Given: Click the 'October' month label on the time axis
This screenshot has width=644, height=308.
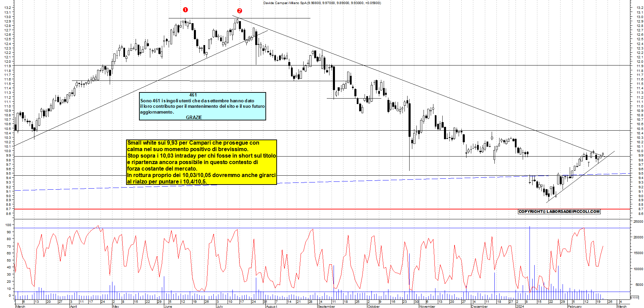Looking at the screenshot, I should tap(374, 306).
